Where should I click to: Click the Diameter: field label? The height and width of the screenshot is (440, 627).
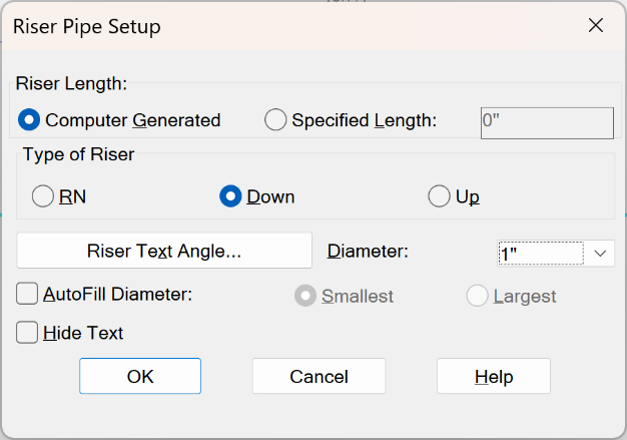[367, 251]
